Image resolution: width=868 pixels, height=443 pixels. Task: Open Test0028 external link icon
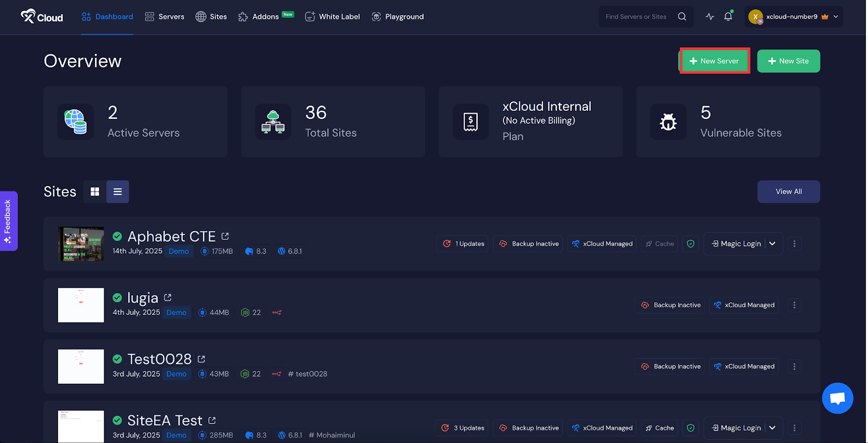point(201,359)
